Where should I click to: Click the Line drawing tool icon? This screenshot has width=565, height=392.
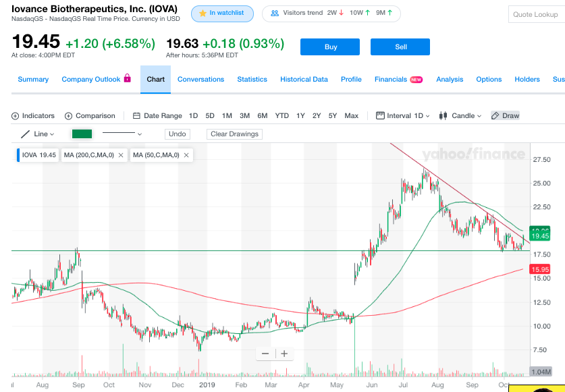25,134
